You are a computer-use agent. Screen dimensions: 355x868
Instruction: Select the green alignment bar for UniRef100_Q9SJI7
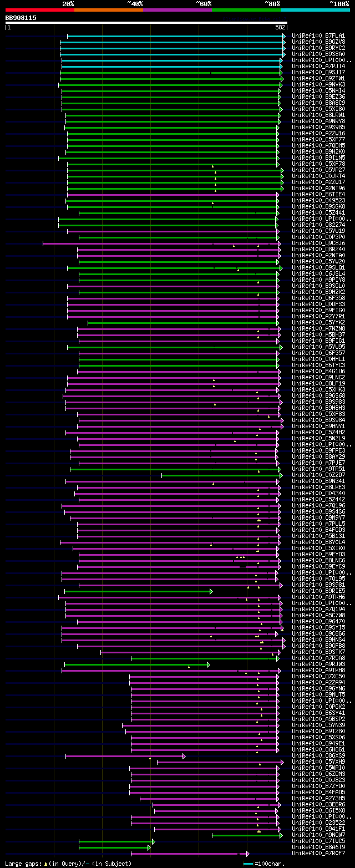point(171,73)
